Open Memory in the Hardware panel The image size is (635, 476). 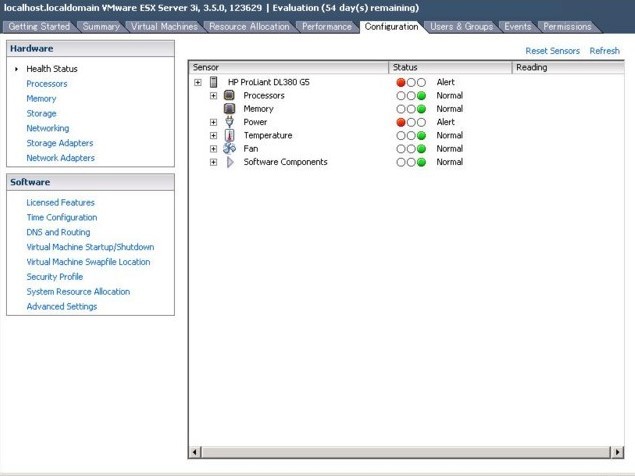click(41, 99)
